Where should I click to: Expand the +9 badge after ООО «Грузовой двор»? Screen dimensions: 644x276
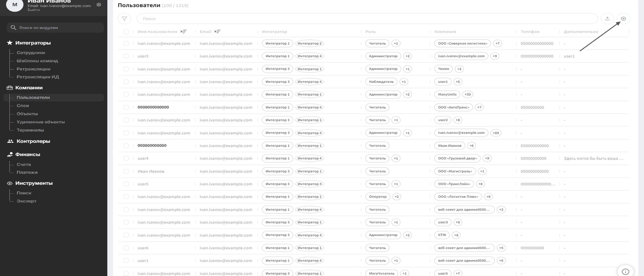click(487, 158)
